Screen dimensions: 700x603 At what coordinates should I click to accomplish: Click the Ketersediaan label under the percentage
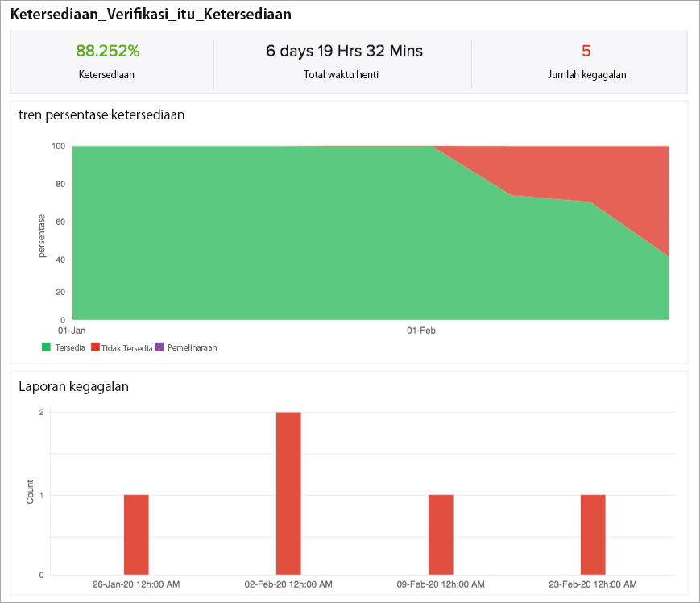[x=106, y=75]
